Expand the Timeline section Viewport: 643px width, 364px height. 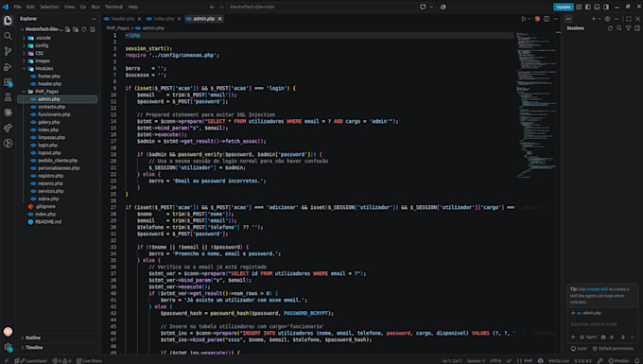point(58,348)
